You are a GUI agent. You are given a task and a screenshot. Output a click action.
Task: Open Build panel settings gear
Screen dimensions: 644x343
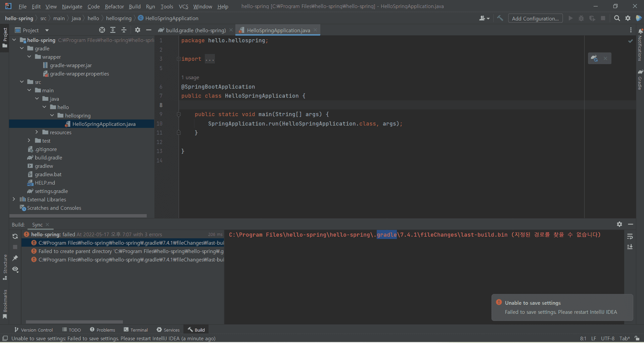[x=619, y=224]
